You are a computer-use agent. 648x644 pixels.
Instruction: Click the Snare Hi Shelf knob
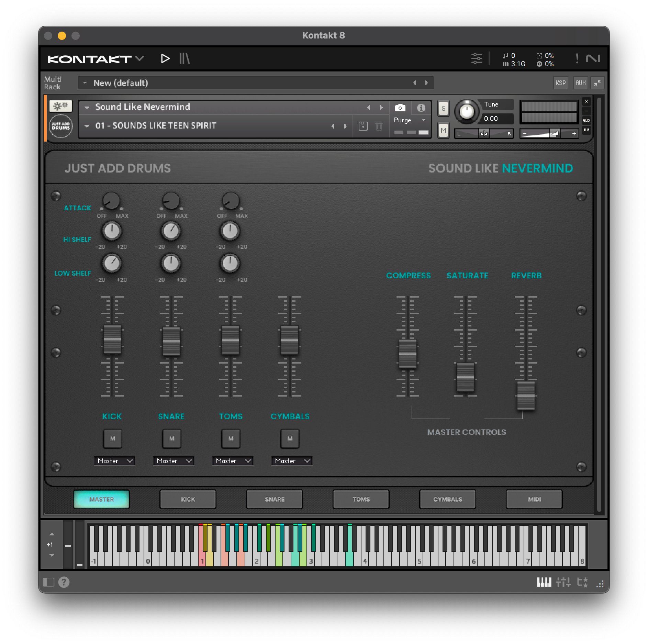coord(171,231)
